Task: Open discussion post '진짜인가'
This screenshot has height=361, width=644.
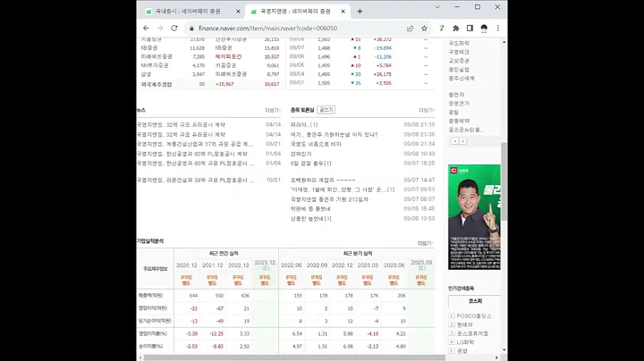Action: click(301, 154)
